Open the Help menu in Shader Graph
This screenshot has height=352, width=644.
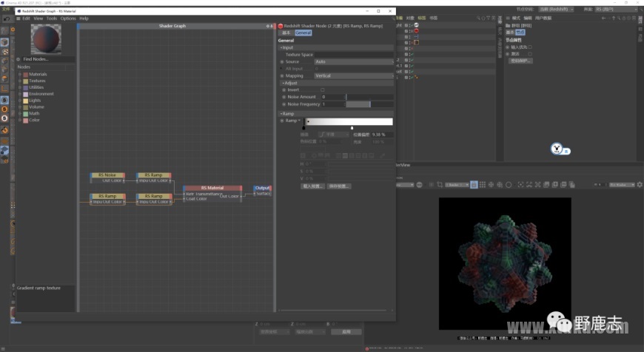84,18
